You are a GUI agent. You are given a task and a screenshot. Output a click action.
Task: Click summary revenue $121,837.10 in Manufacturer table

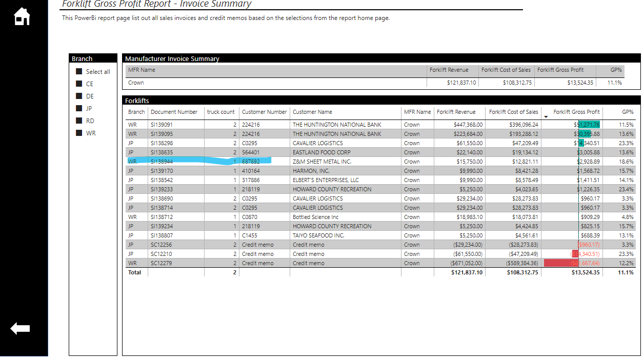click(461, 83)
